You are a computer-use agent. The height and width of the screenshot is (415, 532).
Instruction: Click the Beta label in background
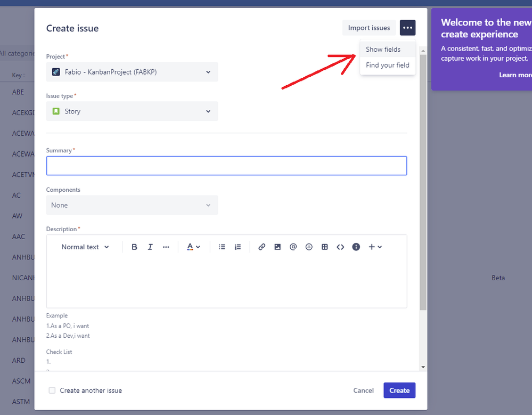(498, 278)
